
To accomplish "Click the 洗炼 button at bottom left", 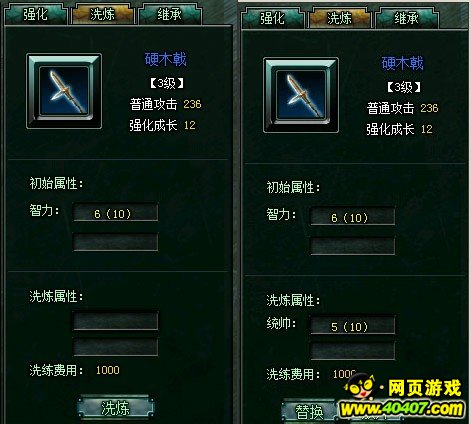I will point(116,408).
